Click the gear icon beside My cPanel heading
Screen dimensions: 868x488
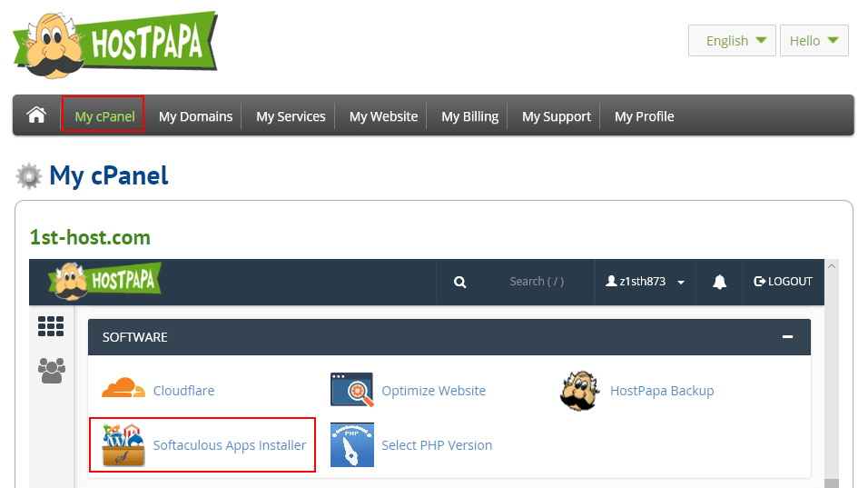(28, 176)
